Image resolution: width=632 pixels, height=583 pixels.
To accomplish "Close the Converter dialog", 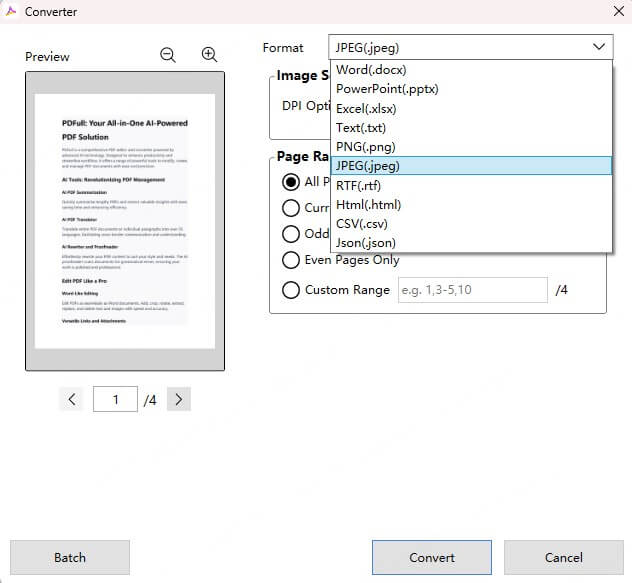I will pyautogui.click(x=617, y=11).
